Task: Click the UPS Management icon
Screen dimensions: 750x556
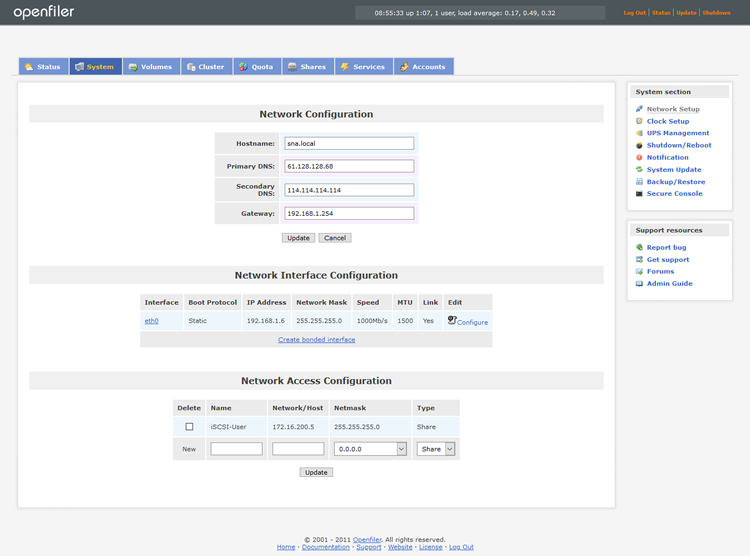Action: [639, 133]
